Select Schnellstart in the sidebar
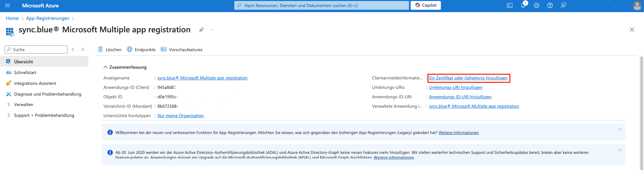Screen dimensions: 644x170 25,73
